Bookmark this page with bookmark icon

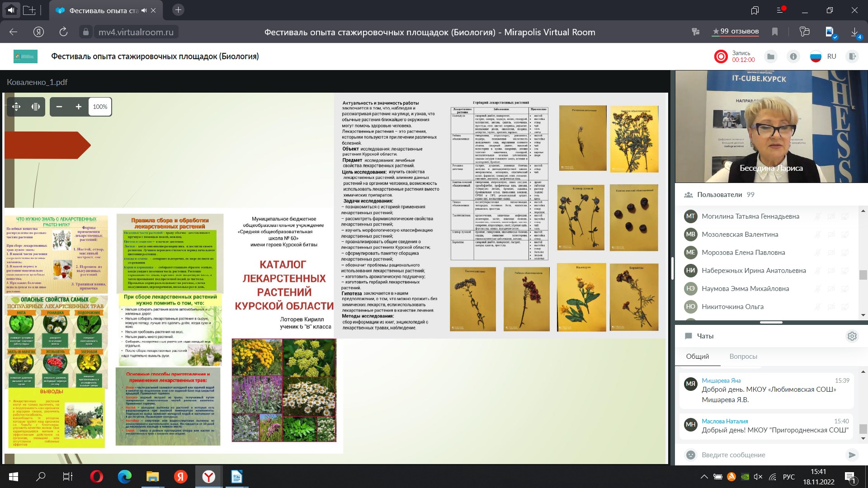[x=775, y=32]
